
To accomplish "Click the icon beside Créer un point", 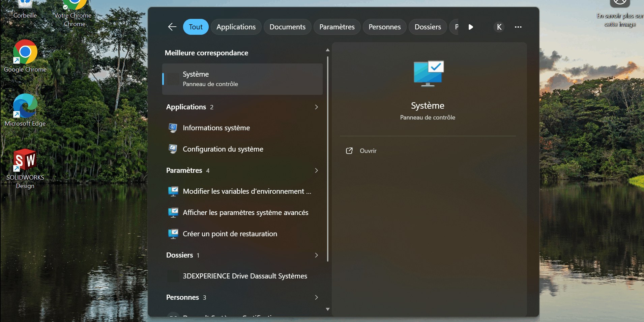I will click(173, 234).
